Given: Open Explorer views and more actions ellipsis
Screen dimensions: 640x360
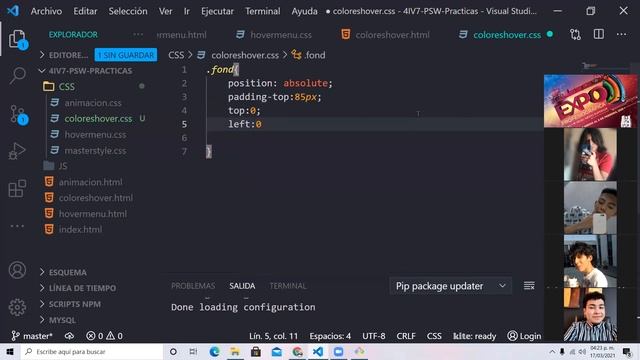Looking at the screenshot, I should pos(138,35).
